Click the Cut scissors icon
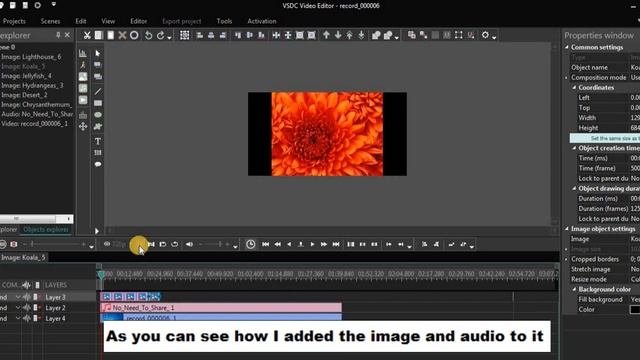The image size is (640, 360). click(87, 36)
